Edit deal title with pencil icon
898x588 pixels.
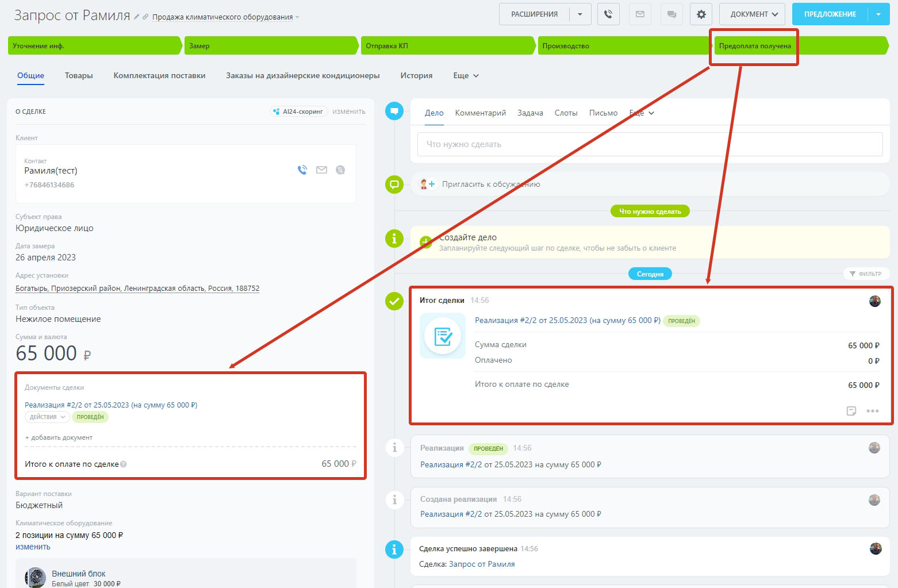coord(137,17)
